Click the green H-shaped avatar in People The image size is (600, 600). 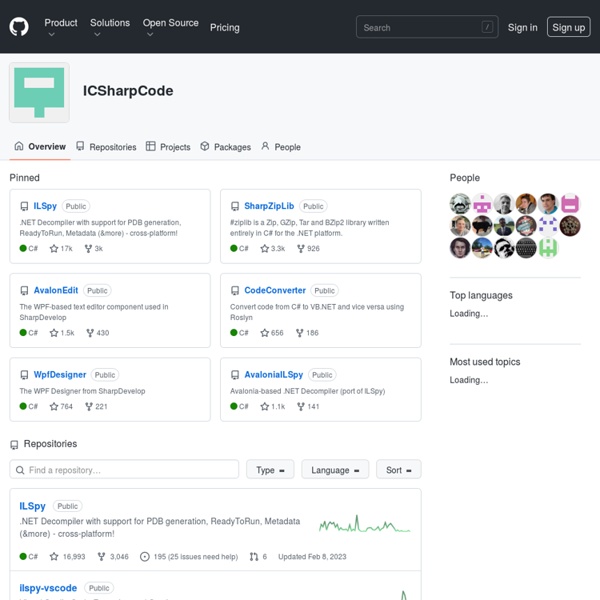pyautogui.click(x=548, y=248)
